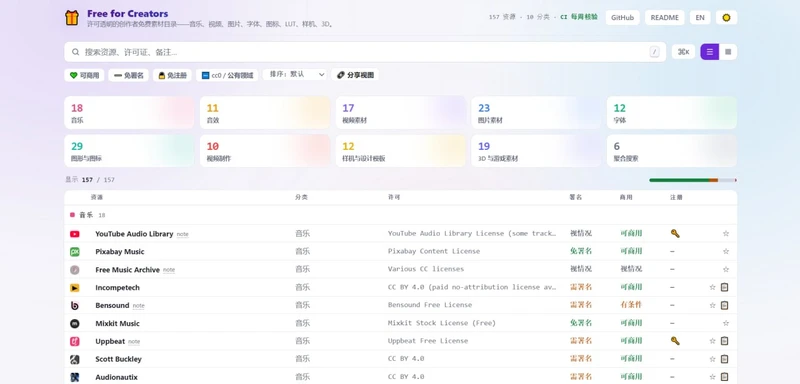Image resolution: width=800 pixels, height=384 pixels.
Task: Toggle the 可商用 filter chip
Action: [84, 75]
